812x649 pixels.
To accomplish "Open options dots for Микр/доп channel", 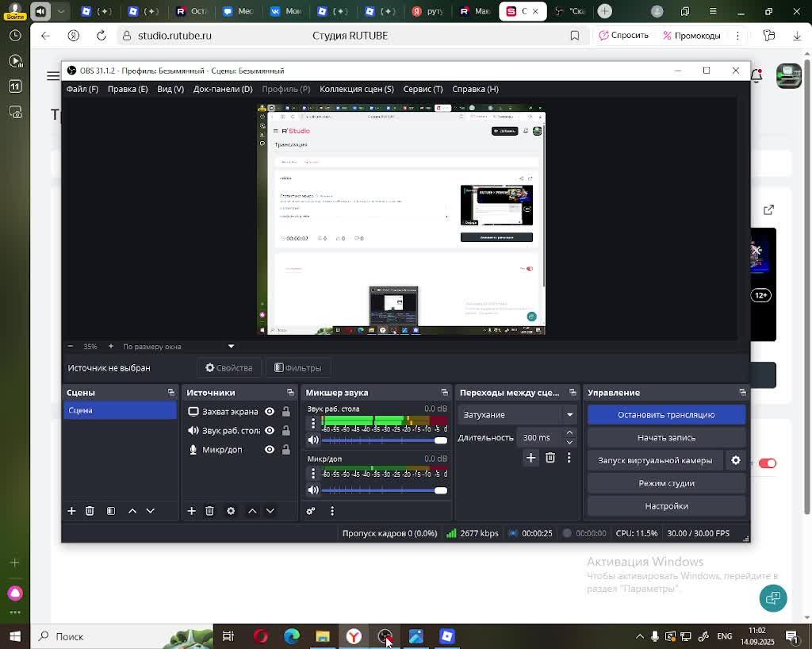I will [x=312, y=474].
